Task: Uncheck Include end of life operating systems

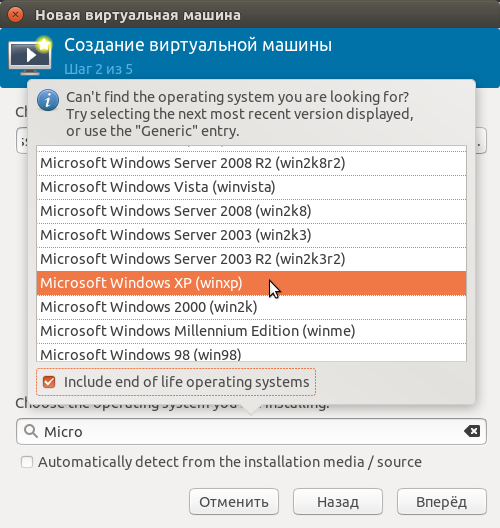Action: (49, 382)
